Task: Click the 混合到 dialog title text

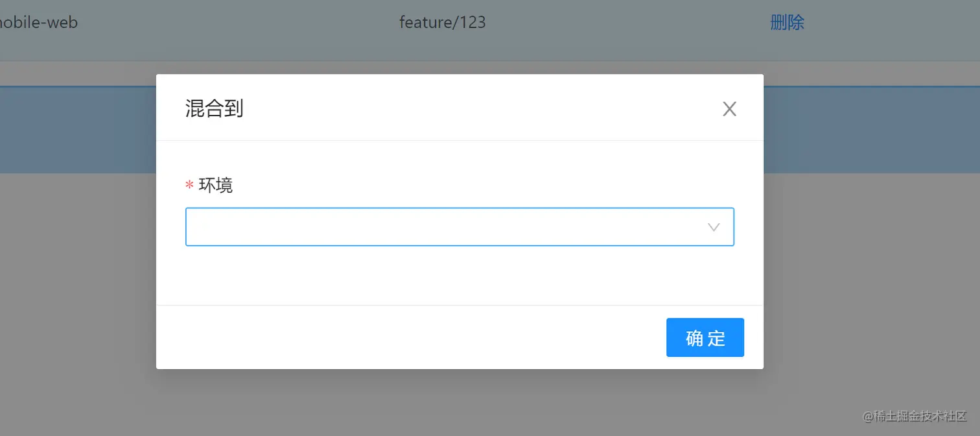Action: tap(215, 108)
